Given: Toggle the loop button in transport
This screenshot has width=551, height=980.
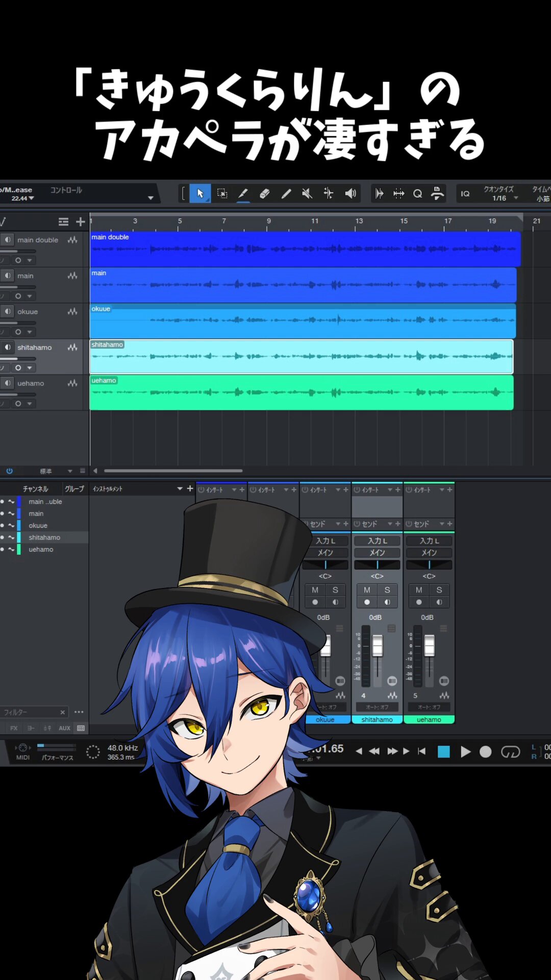Looking at the screenshot, I should point(510,751).
